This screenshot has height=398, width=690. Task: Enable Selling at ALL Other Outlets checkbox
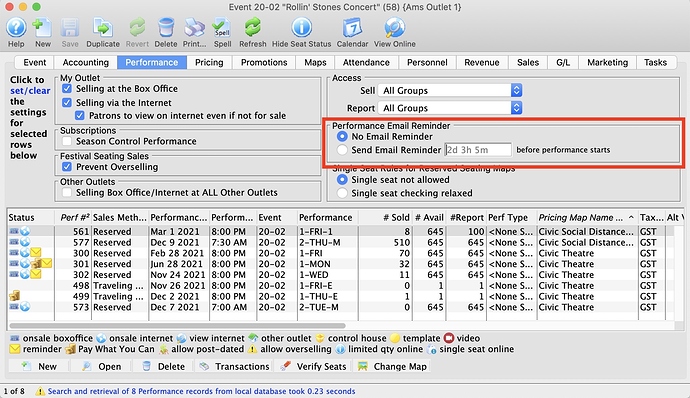pos(67,192)
